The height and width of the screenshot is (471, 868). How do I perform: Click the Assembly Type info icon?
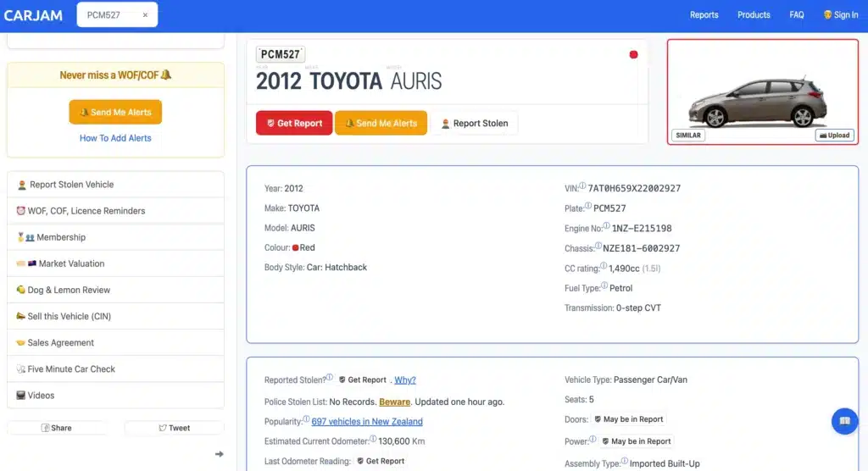[625, 461]
